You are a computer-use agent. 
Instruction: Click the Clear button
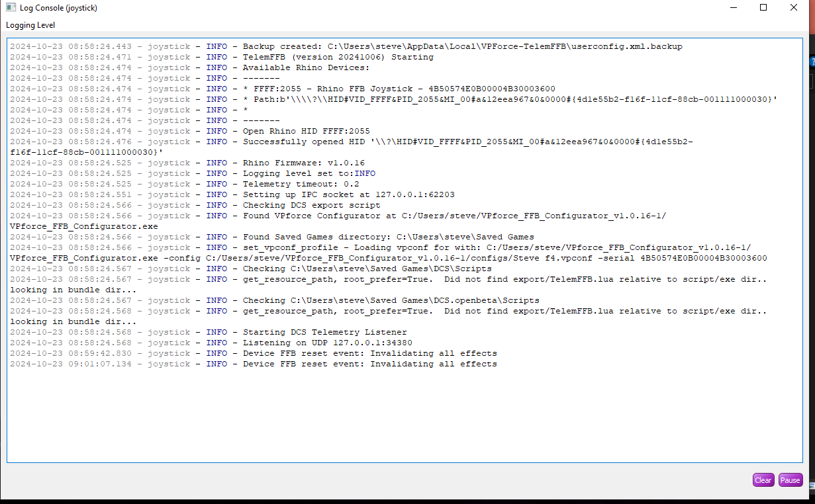pyautogui.click(x=763, y=480)
